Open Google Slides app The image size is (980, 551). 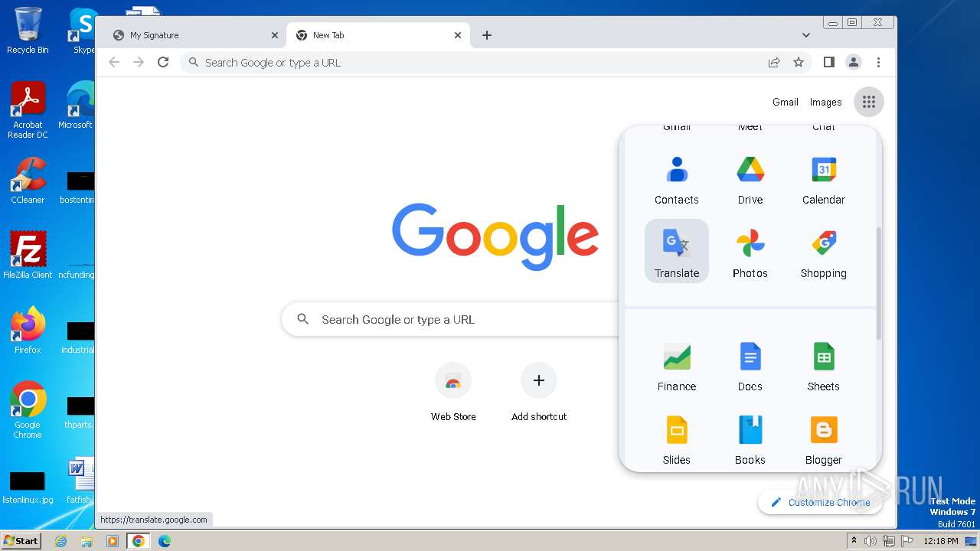click(x=677, y=439)
